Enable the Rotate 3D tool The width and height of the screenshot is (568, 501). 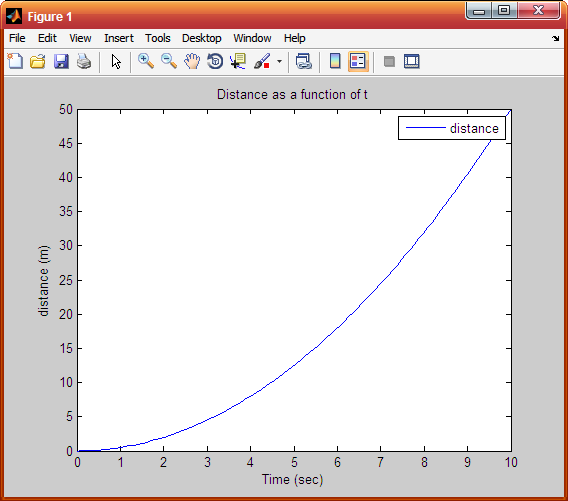(215, 61)
